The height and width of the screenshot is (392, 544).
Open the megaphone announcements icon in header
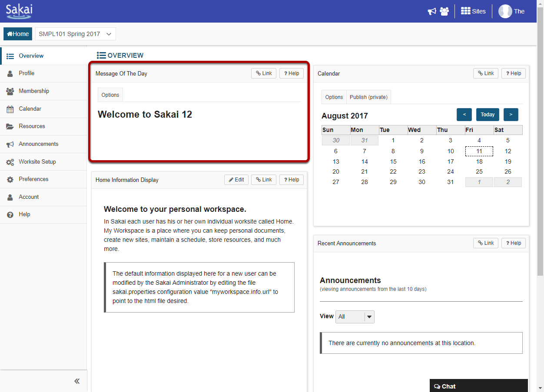pyautogui.click(x=432, y=11)
